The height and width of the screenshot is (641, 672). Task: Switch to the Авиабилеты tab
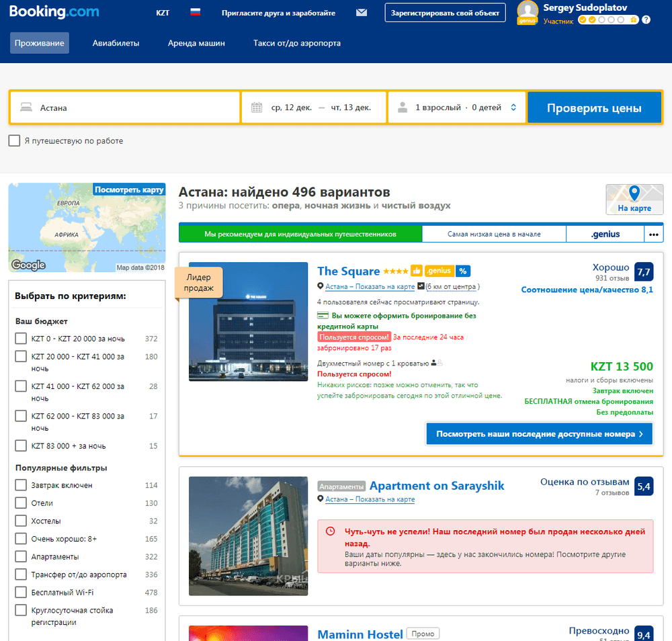116,43
